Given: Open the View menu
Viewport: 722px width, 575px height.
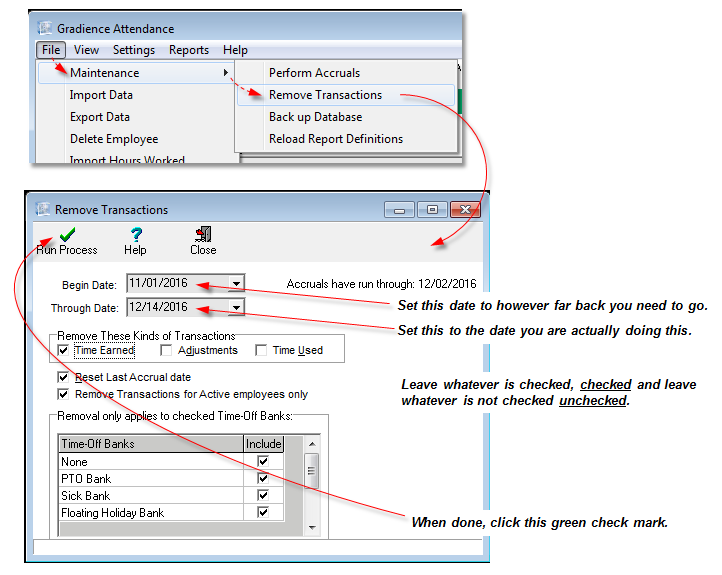Looking at the screenshot, I should click(x=87, y=50).
